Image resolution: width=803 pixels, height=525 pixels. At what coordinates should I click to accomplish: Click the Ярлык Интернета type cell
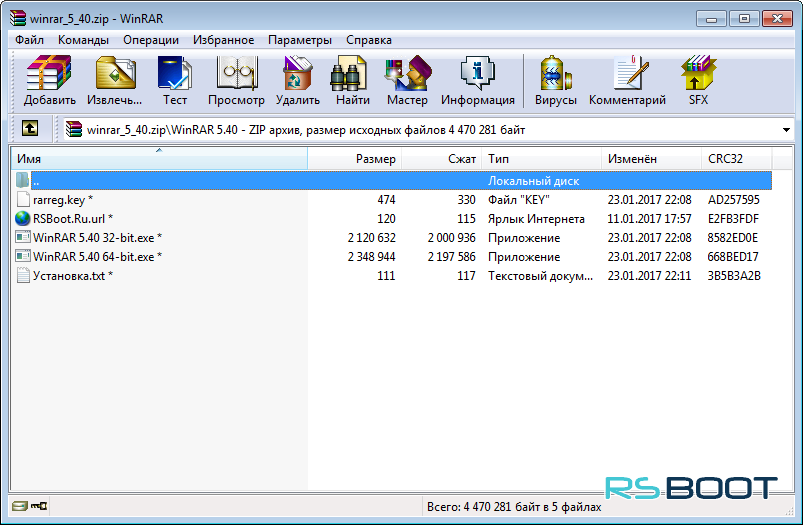point(536,219)
